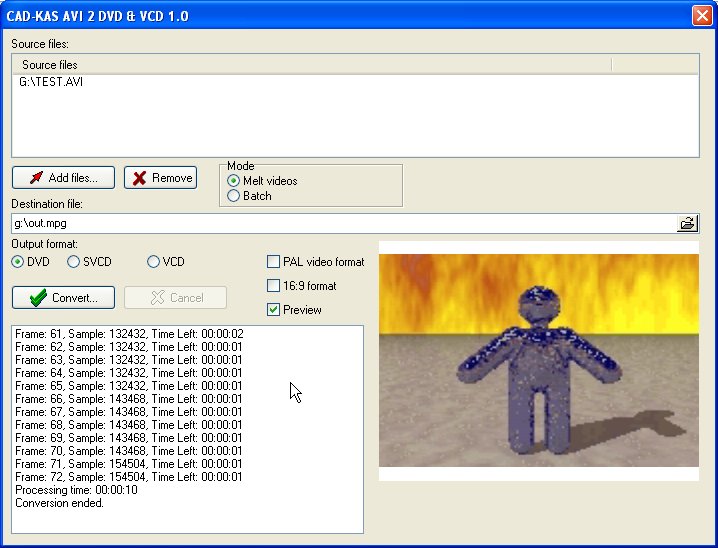Select the Melt videos mode
Viewport: 718px width, 548px height.
234,181
